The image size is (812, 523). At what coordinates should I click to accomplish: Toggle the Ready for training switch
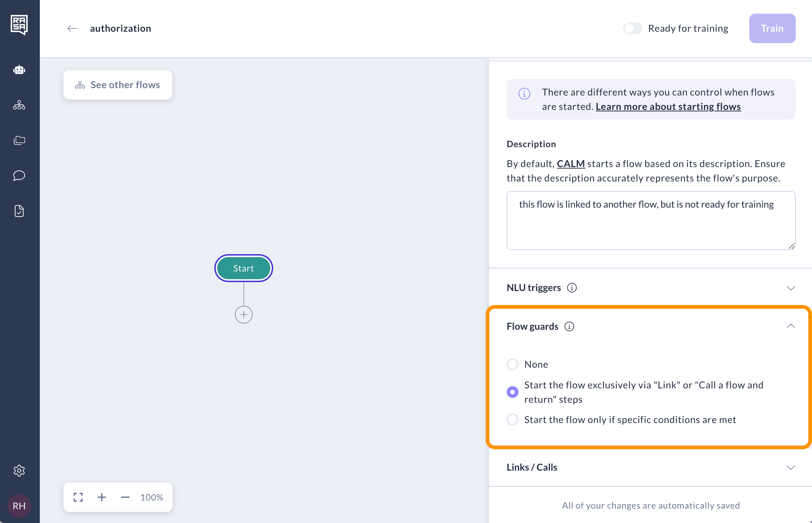[x=632, y=28]
